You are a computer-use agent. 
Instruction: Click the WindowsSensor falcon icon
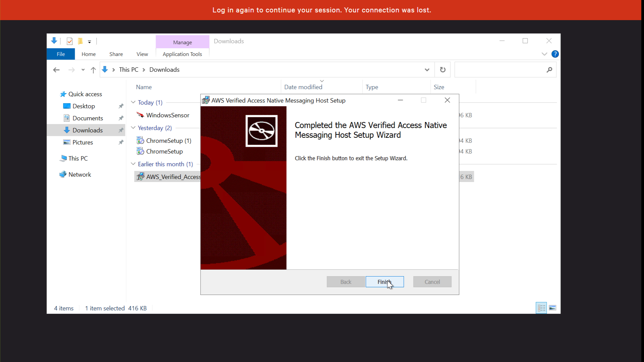pos(140,115)
